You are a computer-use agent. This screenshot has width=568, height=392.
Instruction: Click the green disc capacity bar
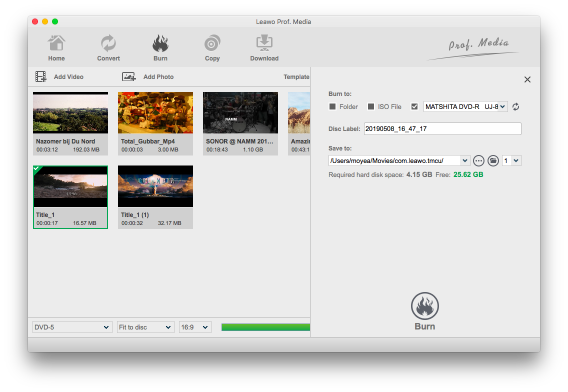tap(265, 327)
